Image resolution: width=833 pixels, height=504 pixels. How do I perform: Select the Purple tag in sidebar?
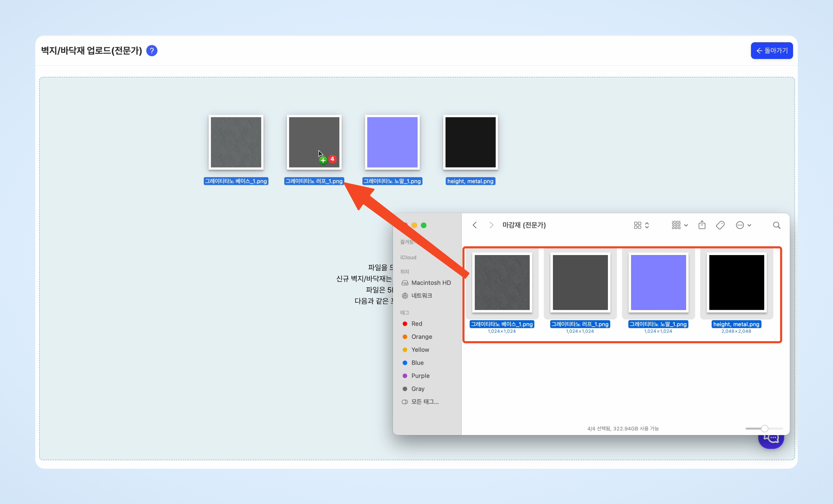pyautogui.click(x=416, y=376)
